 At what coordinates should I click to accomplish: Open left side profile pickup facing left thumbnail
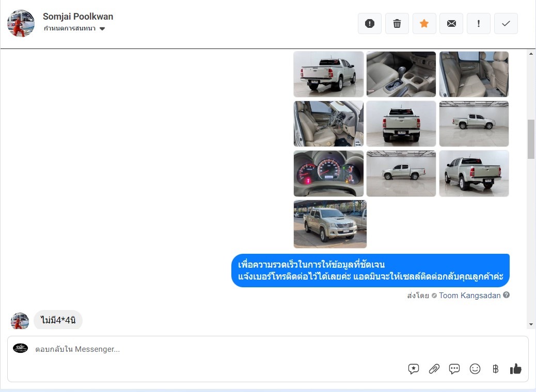pyautogui.click(x=401, y=173)
